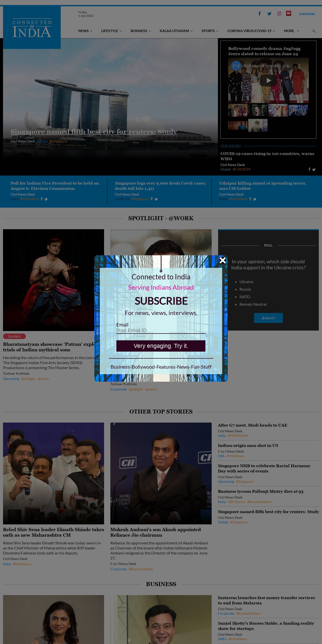
Task: Click the red Spotlight tag
Action: tap(14, 336)
